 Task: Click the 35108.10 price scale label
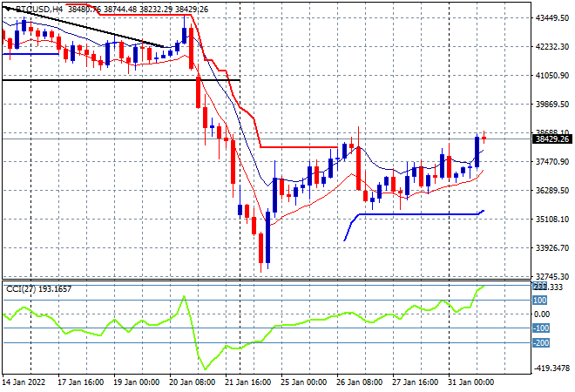(x=552, y=219)
